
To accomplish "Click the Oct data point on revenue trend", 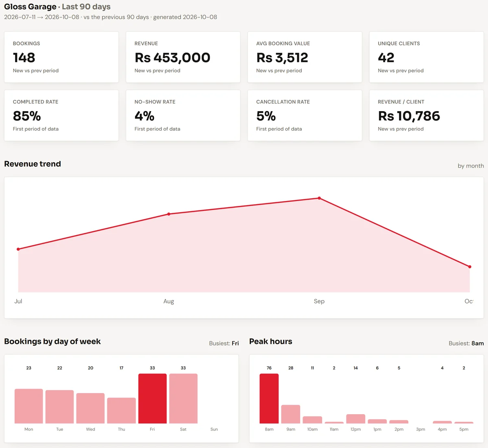I will [470, 267].
